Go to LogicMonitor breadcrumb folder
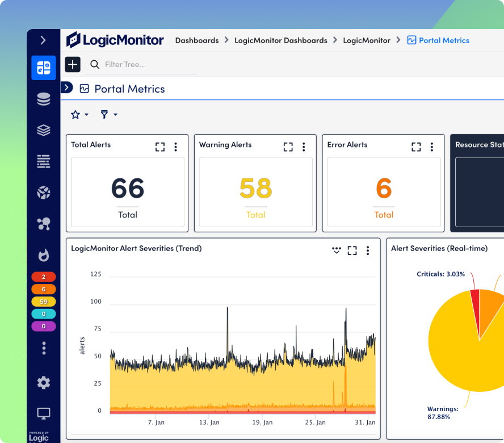504x443 pixels. pos(367,40)
